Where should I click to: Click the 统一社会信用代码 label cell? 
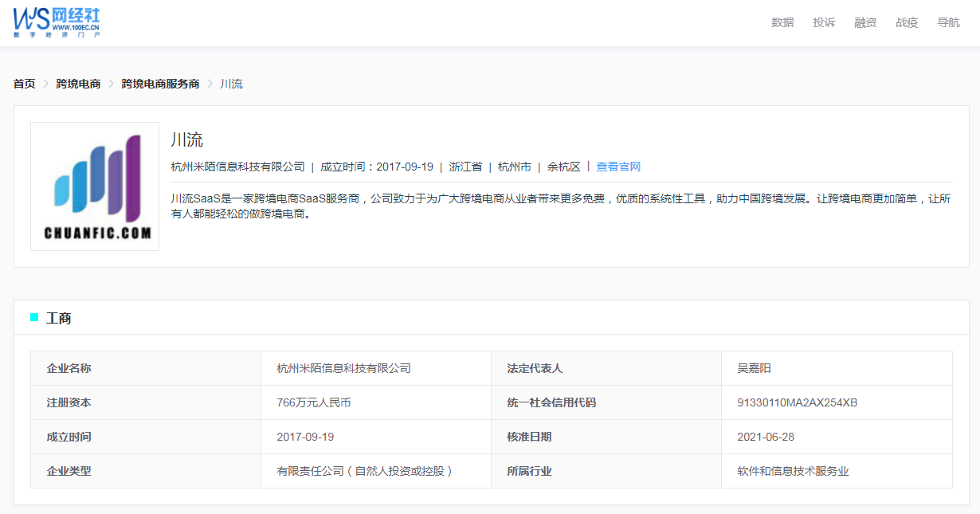[x=606, y=402]
